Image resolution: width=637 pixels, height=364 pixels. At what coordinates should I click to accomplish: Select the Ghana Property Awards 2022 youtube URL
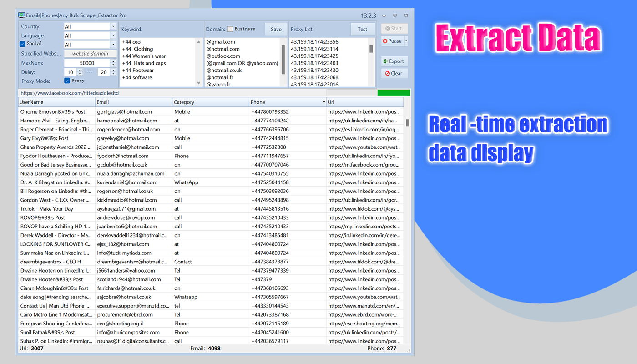pyautogui.click(x=364, y=147)
